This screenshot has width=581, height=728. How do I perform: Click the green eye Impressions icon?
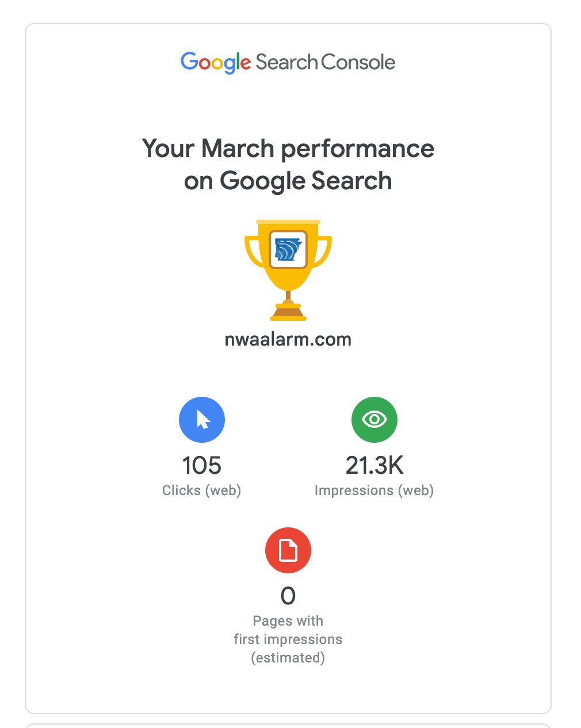click(374, 420)
